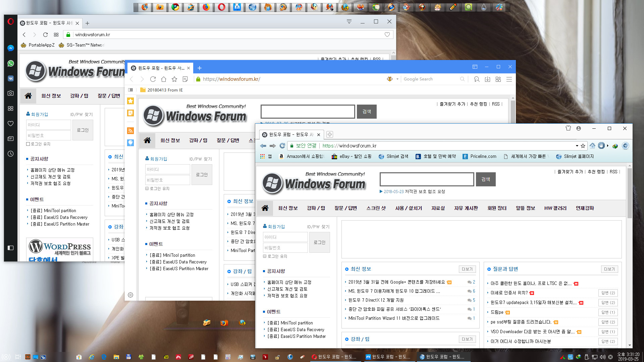644x362 pixels.
Task: Focus the 아이디 field in the Opera window
Action: [x=49, y=125]
